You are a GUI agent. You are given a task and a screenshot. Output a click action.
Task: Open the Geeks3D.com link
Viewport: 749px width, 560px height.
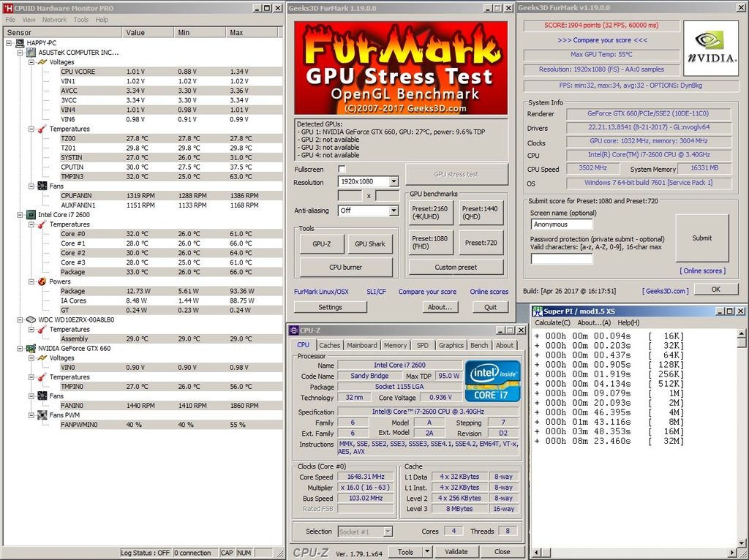coord(666,291)
